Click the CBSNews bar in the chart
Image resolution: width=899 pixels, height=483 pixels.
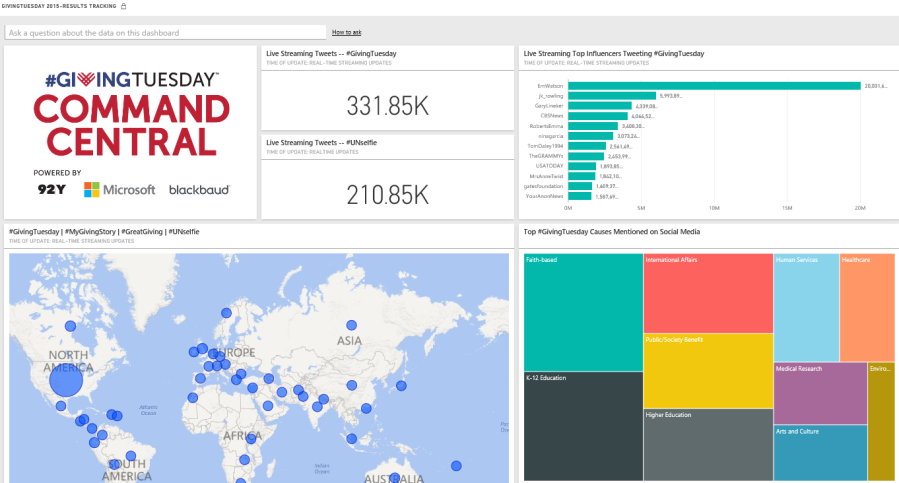tap(598, 116)
